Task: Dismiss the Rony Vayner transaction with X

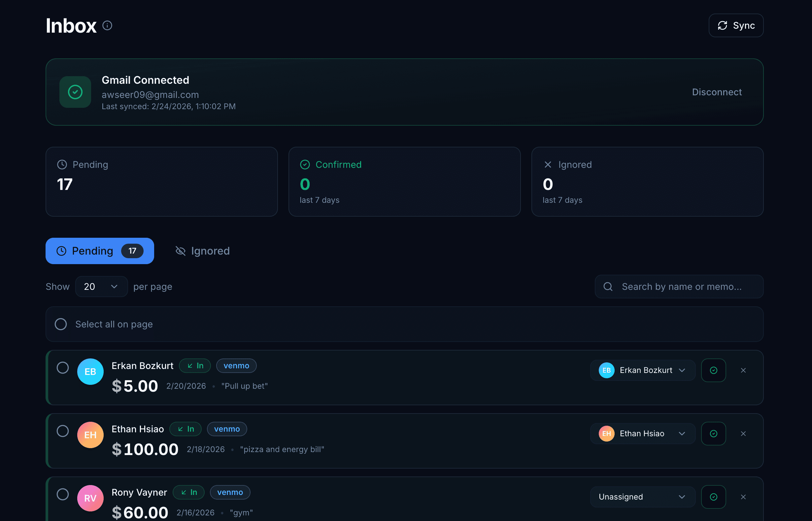Action: pyautogui.click(x=743, y=497)
